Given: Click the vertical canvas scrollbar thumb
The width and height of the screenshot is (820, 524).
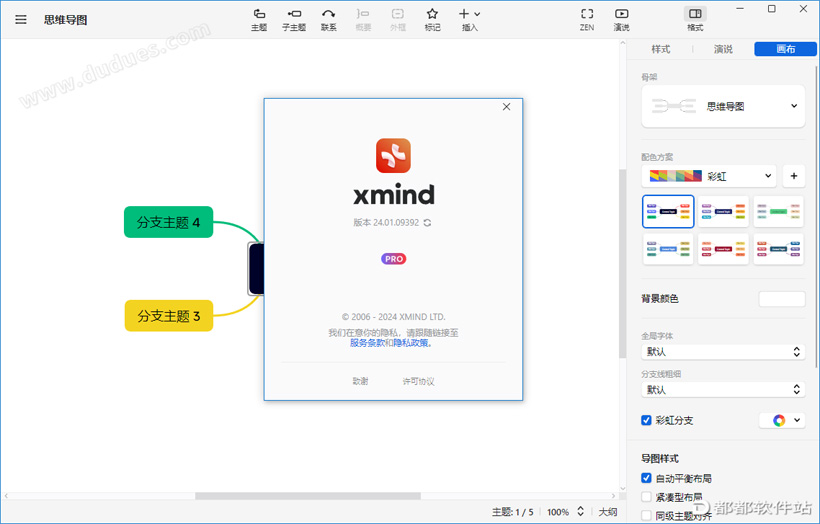Looking at the screenshot, I should [622, 264].
